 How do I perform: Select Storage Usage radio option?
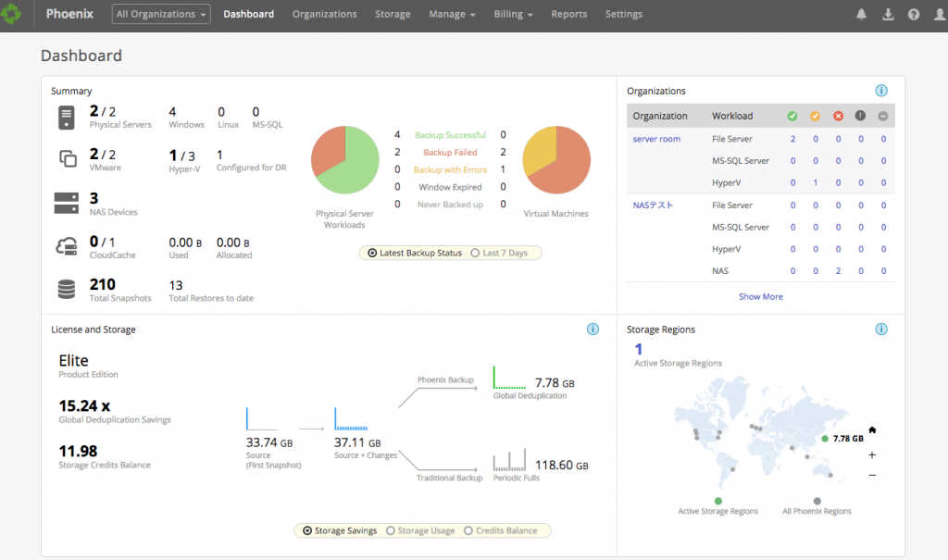pyautogui.click(x=391, y=530)
